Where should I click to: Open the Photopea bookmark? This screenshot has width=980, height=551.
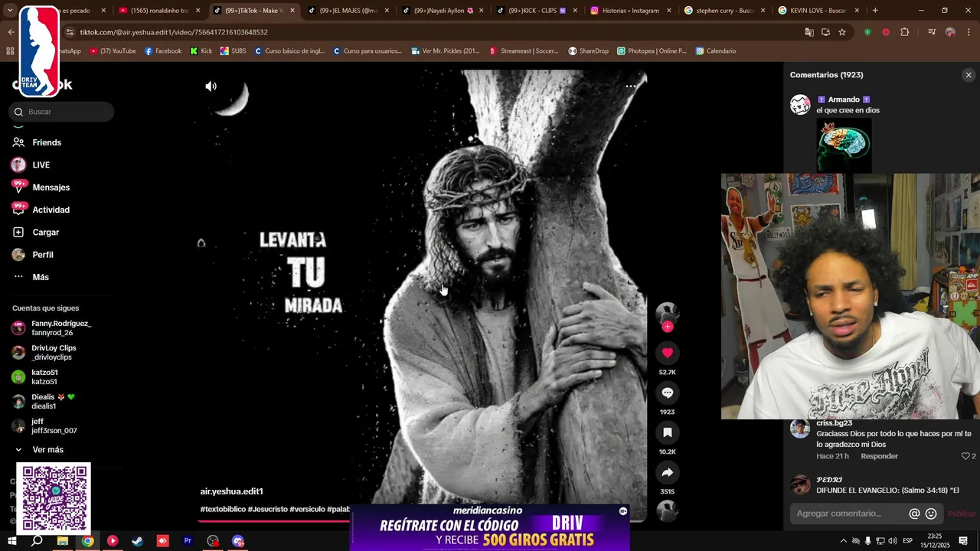[x=652, y=51]
